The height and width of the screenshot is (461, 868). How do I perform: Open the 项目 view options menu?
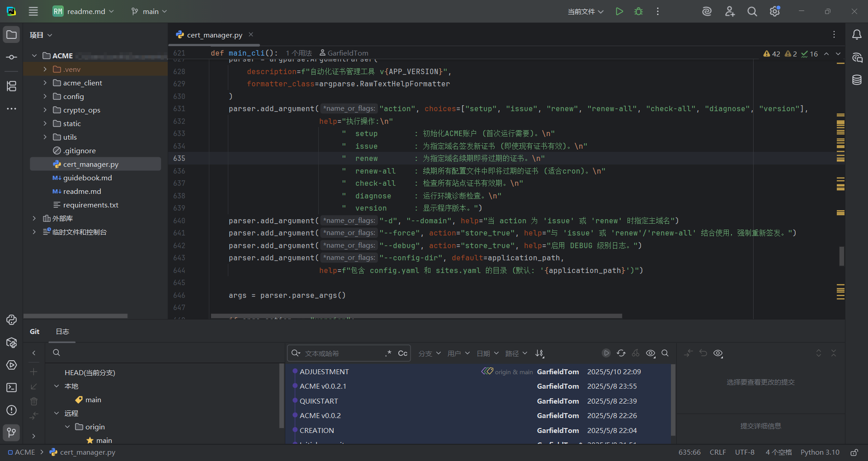pyautogui.click(x=41, y=35)
